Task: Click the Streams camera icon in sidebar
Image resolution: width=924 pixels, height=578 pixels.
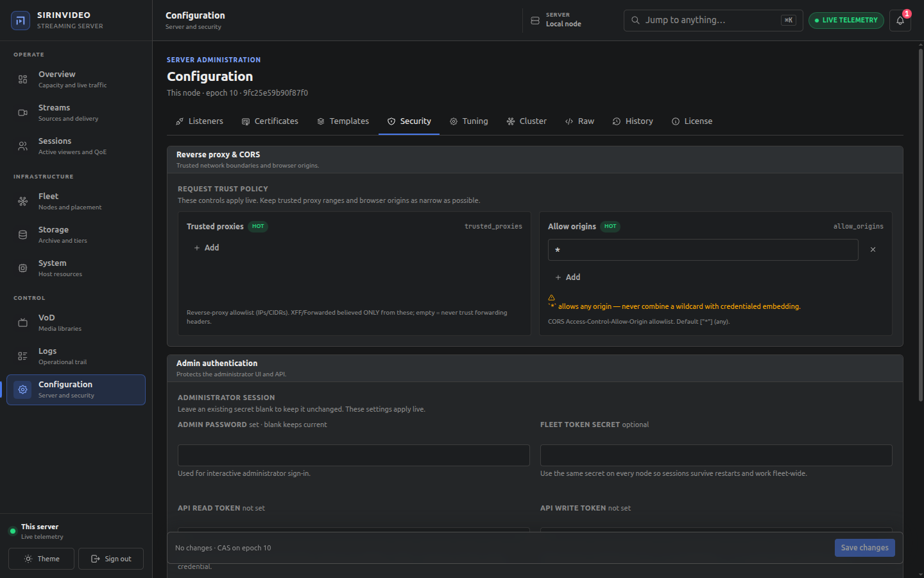Action: (22, 113)
